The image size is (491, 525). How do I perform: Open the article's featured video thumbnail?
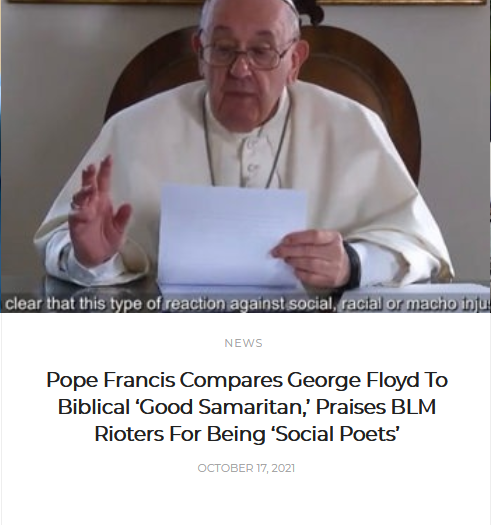tap(246, 156)
